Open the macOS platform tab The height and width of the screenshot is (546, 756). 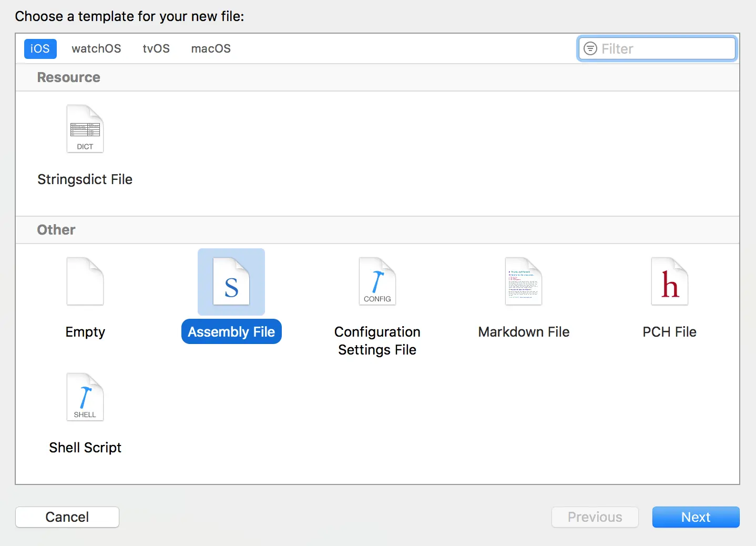211,48
